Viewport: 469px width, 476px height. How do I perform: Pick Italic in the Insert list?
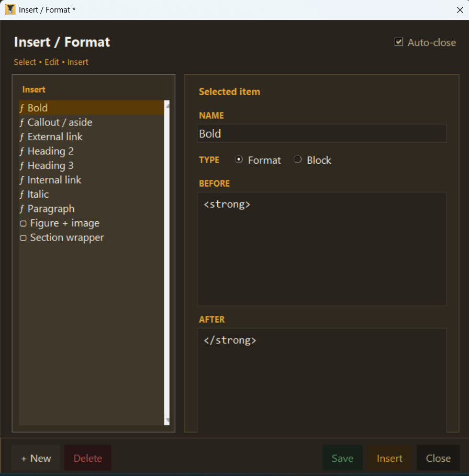pos(92,194)
